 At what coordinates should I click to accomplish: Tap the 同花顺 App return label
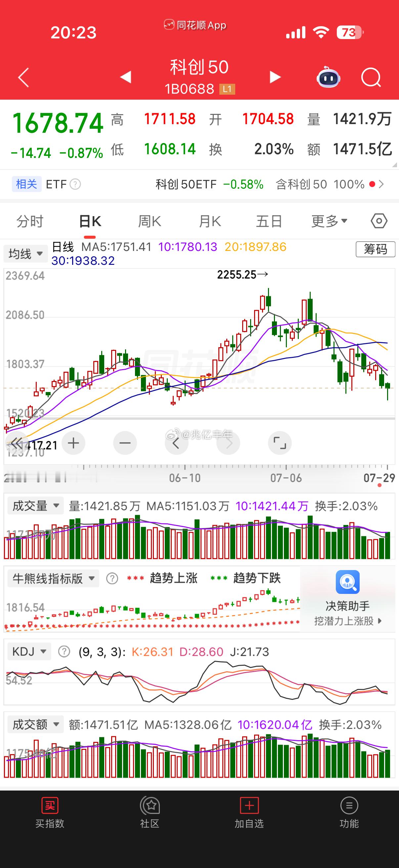[x=195, y=25]
